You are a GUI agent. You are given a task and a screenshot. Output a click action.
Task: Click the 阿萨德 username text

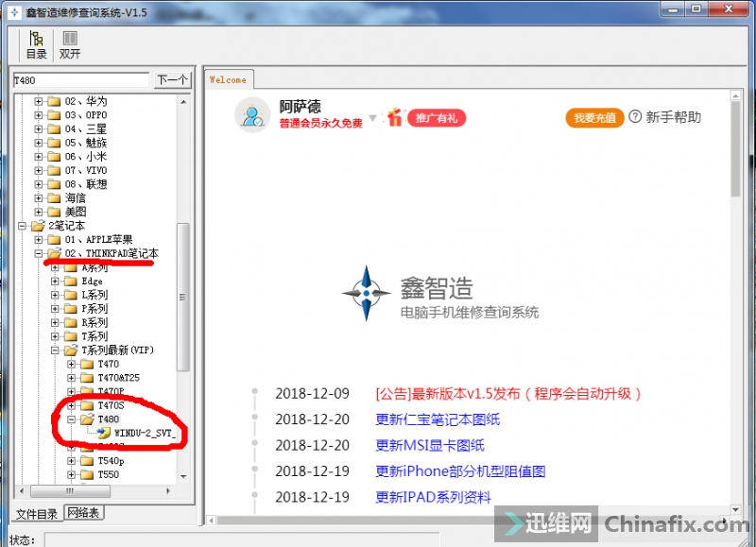[300, 106]
